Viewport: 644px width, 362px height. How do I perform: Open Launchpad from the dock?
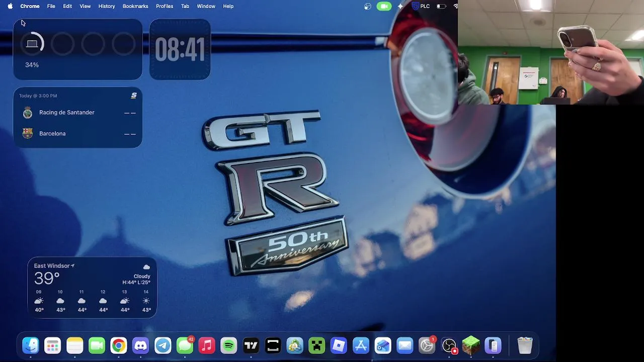pos(53,345)
